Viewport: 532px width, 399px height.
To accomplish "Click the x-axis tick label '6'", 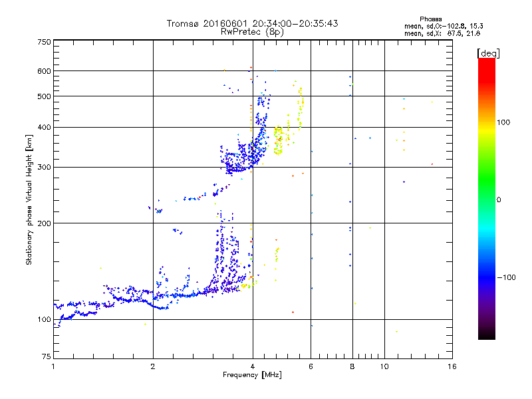I will (311, 366).
